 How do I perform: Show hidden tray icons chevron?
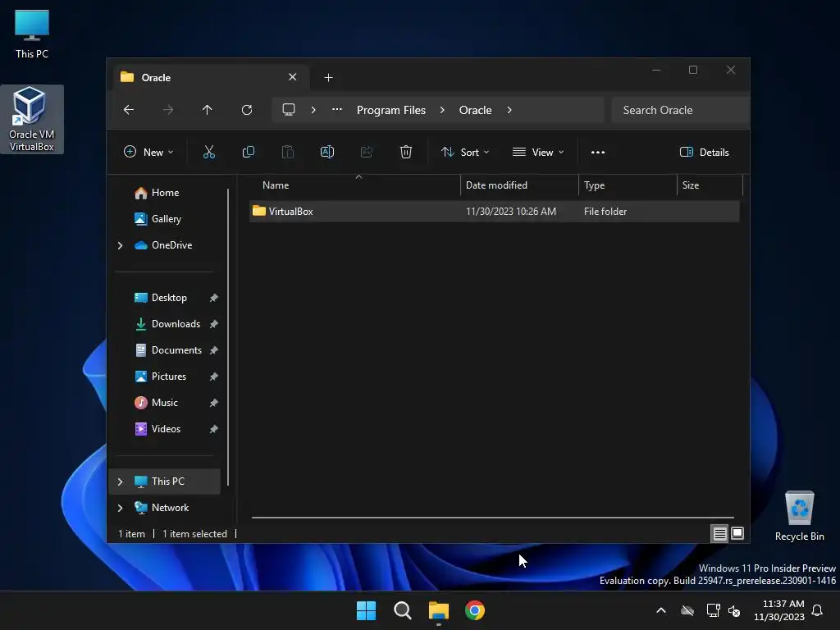[x=661, y=610]
